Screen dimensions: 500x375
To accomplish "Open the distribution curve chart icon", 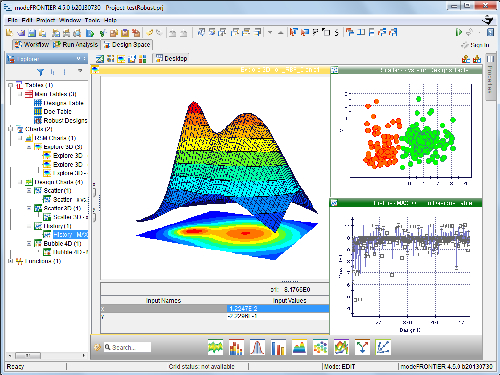I will 257,348.
